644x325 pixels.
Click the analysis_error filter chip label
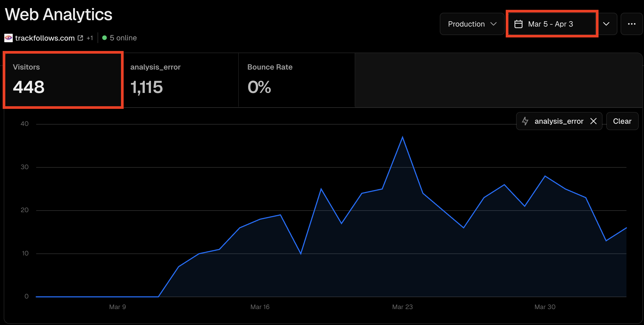pos(559,121)
